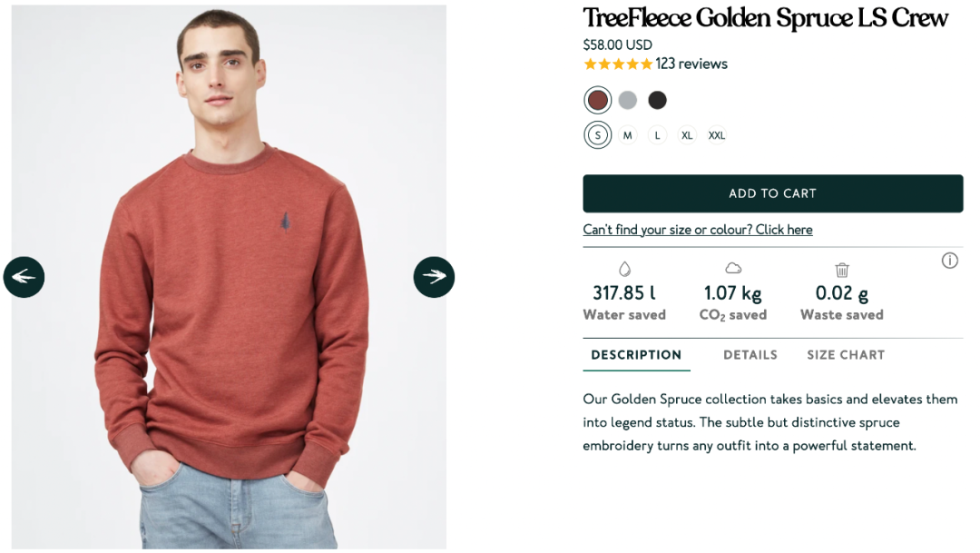Click the Add to Cart button
980x553 pixels.
click(772, 193)
